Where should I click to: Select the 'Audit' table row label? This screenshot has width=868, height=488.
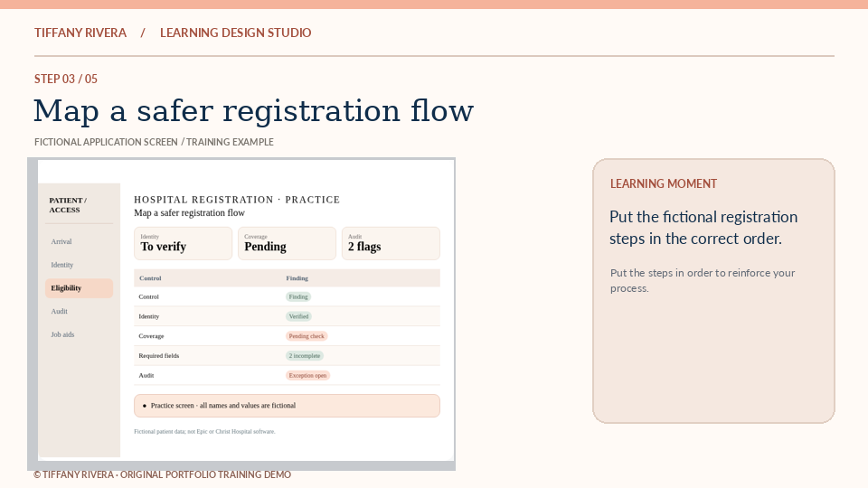pyautogui.click(x=146, y=376)
